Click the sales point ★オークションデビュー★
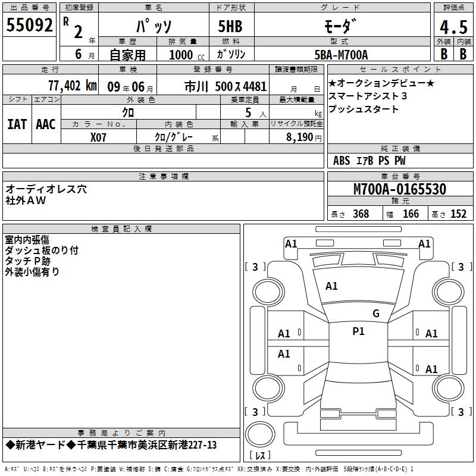This screenshot has width=476, height=476. [x=381, y=83]
